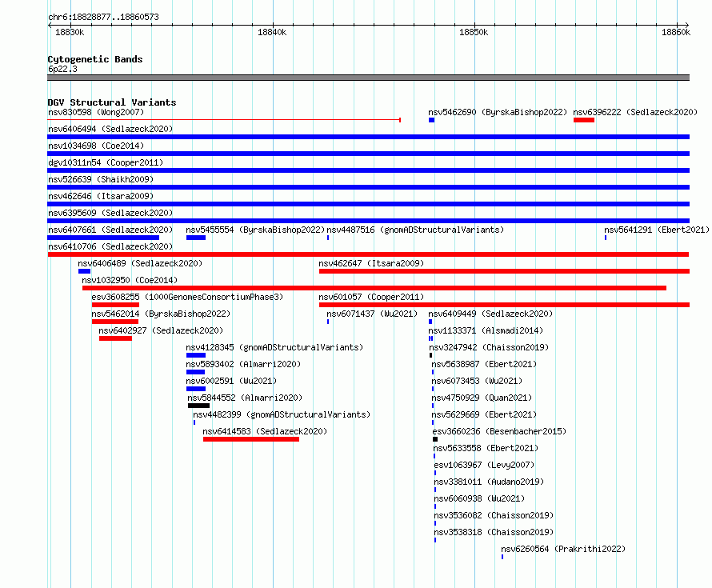This screenshot has height=588, width=712.
Task: Open nsv526639 (Shaikh2009) variant
Action: (101, 179)
